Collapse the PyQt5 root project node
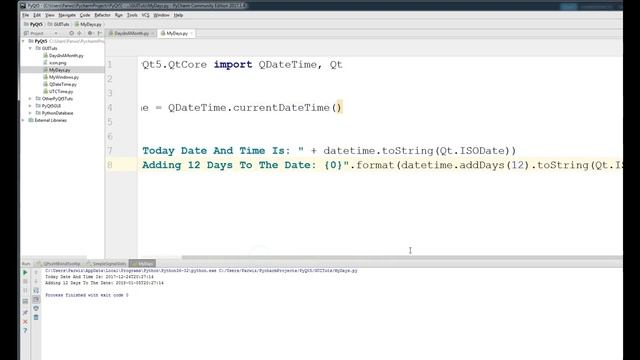Screen dimensions: 640x360 click(x=23, y=41)
